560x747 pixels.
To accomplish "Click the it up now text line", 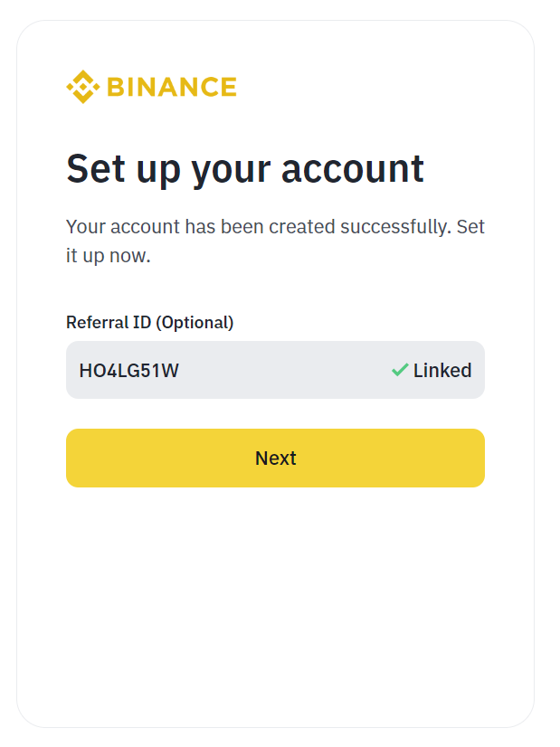I will (109, 256).
